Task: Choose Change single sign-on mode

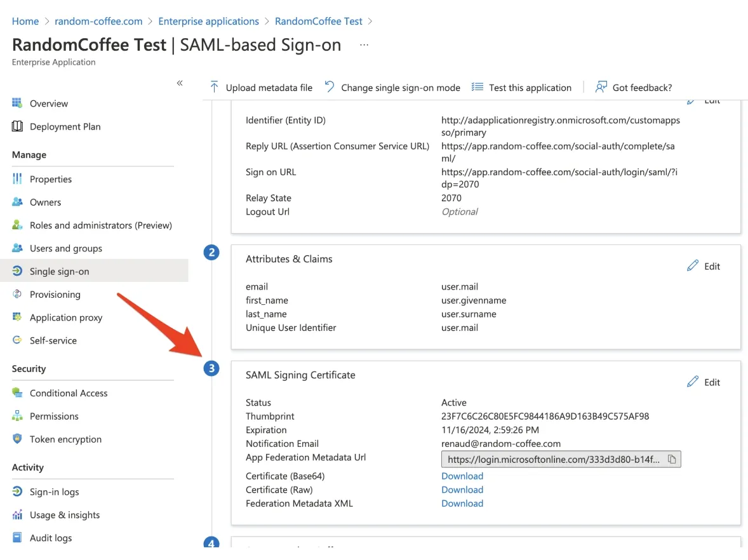Action: (x=392, y=88)
